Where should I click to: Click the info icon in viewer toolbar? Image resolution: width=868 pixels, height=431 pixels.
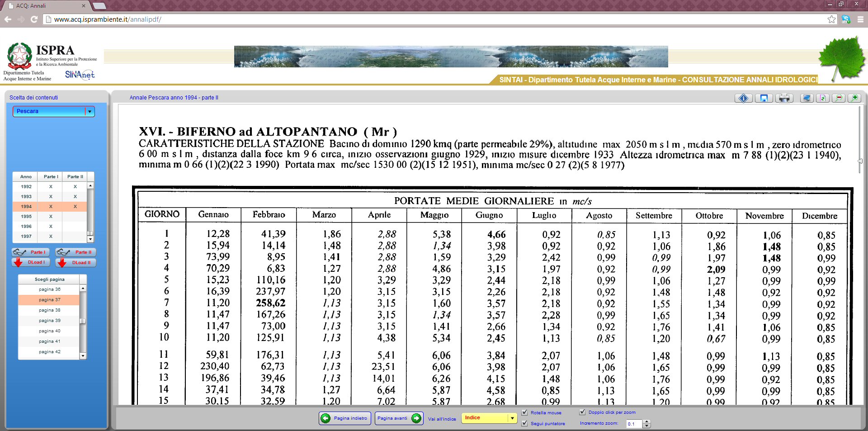coord(743,98)
